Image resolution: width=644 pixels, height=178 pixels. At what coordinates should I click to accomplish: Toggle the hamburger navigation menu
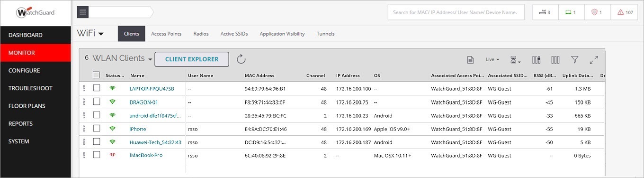tap(83, 12)
